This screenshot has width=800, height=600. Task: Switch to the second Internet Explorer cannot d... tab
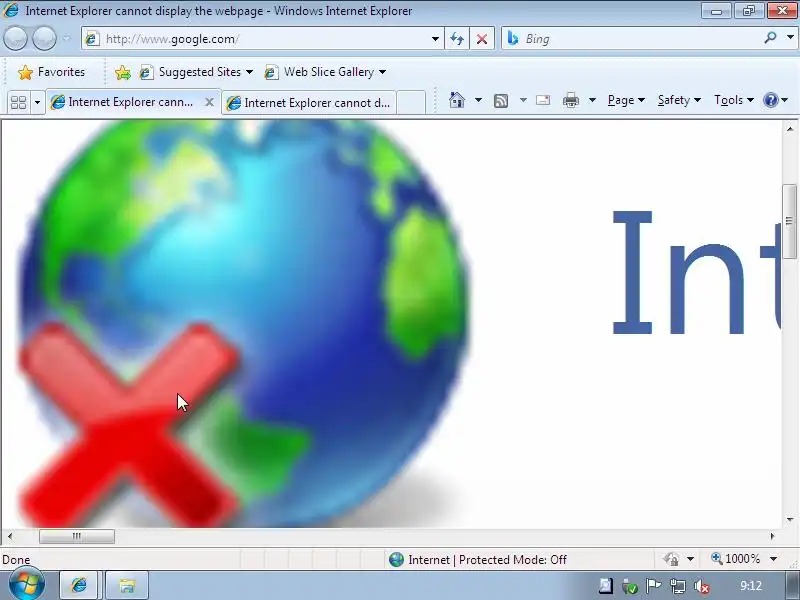(x=309, y=103)
